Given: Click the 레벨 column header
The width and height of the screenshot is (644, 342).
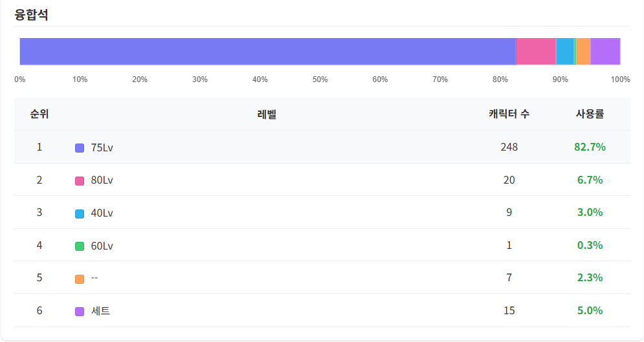Looking at the screenshot, I should (x=267, y=114).
